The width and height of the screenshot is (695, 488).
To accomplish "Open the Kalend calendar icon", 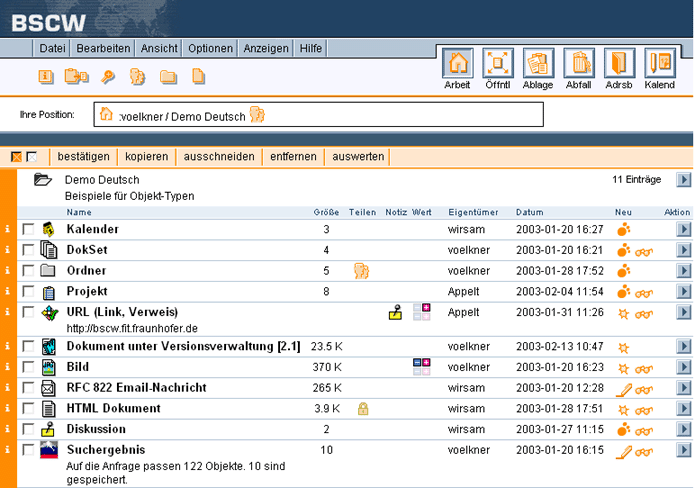I will point(659,65).
